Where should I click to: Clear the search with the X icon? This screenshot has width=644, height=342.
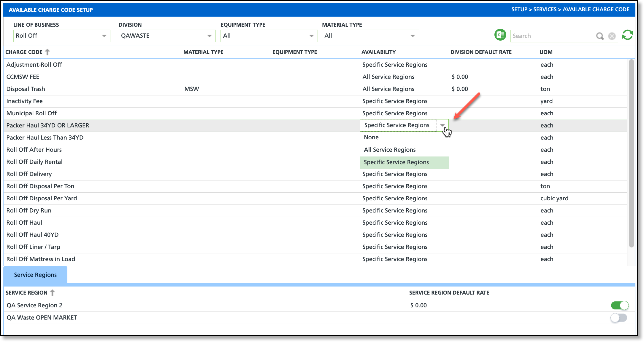point(612,36)
